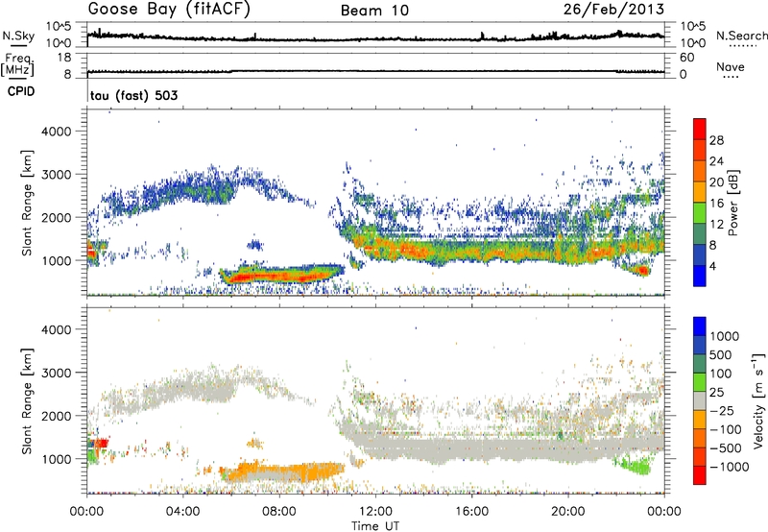Click the "20:00" time tick label
Screen dimensions: 768x532
click(567, 512)
